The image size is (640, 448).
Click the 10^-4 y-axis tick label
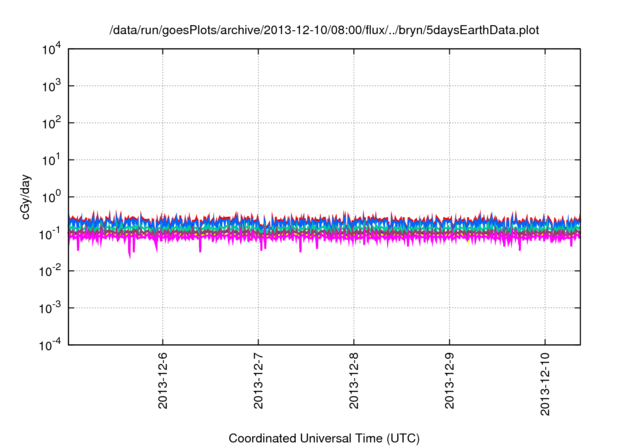pos(50,346)
